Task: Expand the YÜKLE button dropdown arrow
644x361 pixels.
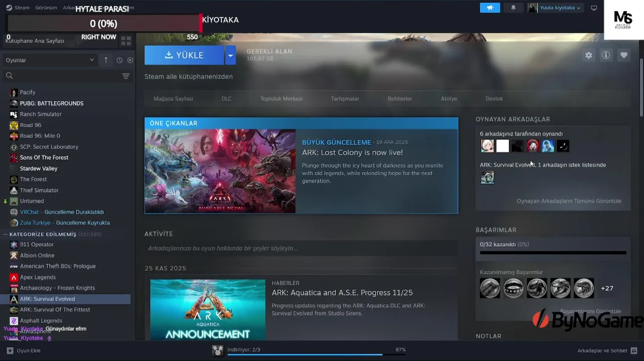Action: pos(230,55)
